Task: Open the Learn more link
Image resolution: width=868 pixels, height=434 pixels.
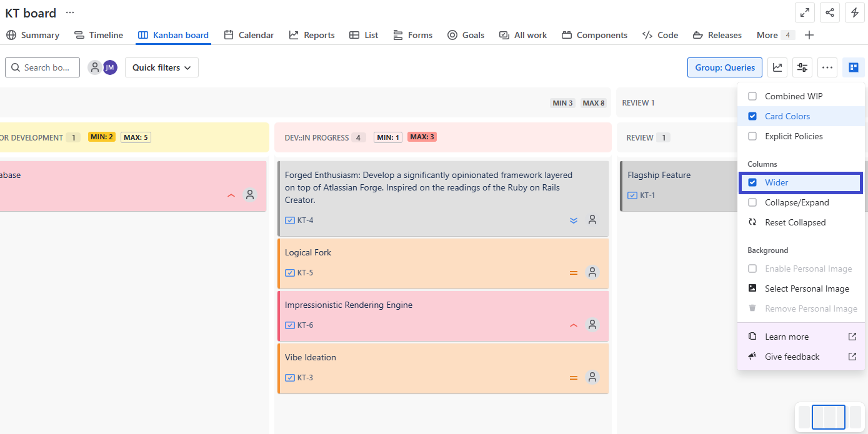Action: click(787, 337)
